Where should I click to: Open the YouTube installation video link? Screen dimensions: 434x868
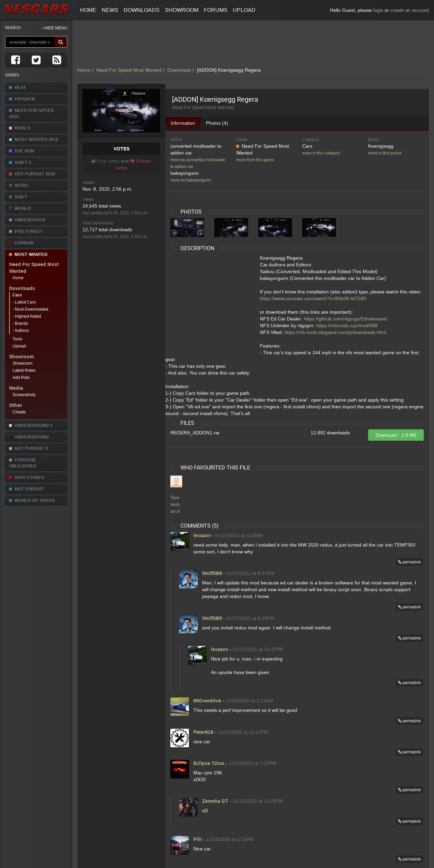313,299
